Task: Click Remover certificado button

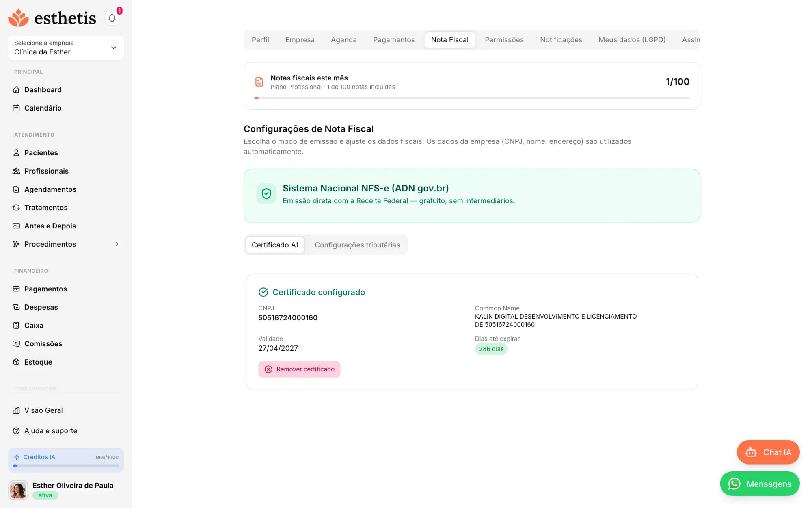Action: point(299,369)
